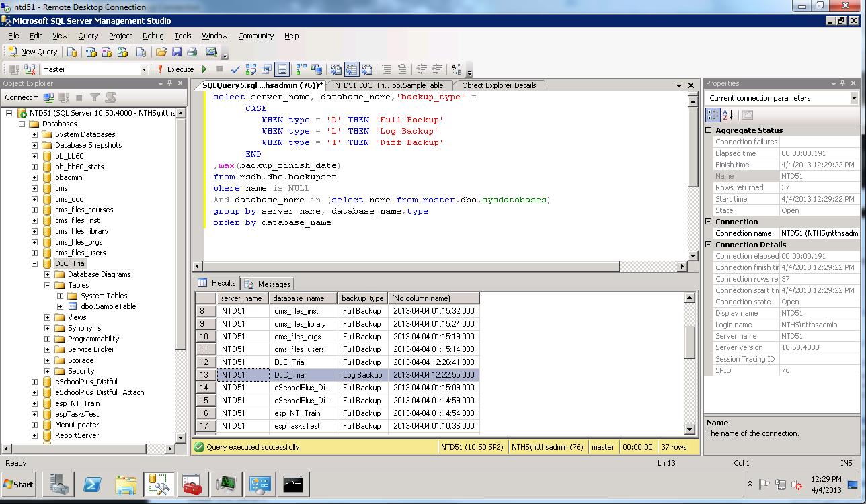
Task: Click the Disconnect icon in Object Explorer
Action: pos(64,97)
